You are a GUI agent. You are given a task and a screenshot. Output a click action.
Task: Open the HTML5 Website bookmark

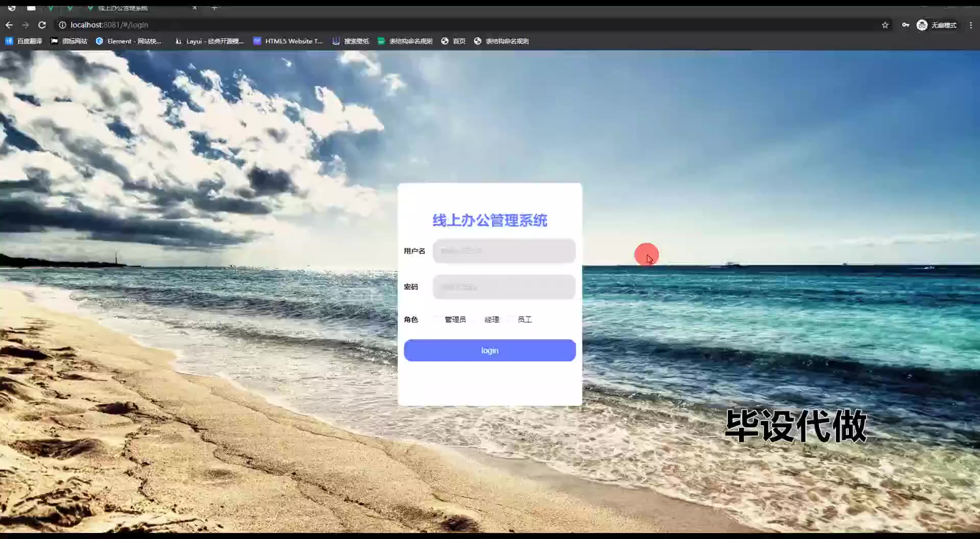click(x=288, y=41)
